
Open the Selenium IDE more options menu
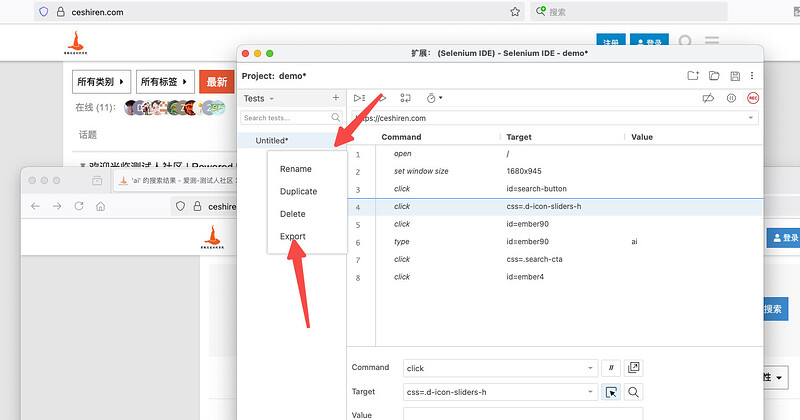[x=752, y=76]
